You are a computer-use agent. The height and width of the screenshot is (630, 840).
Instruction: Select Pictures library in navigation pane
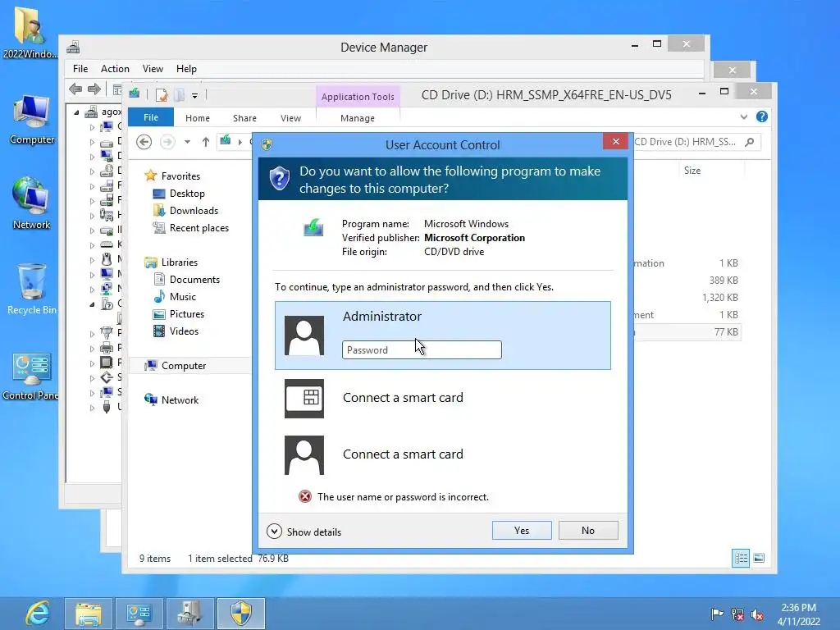(186, 314)
